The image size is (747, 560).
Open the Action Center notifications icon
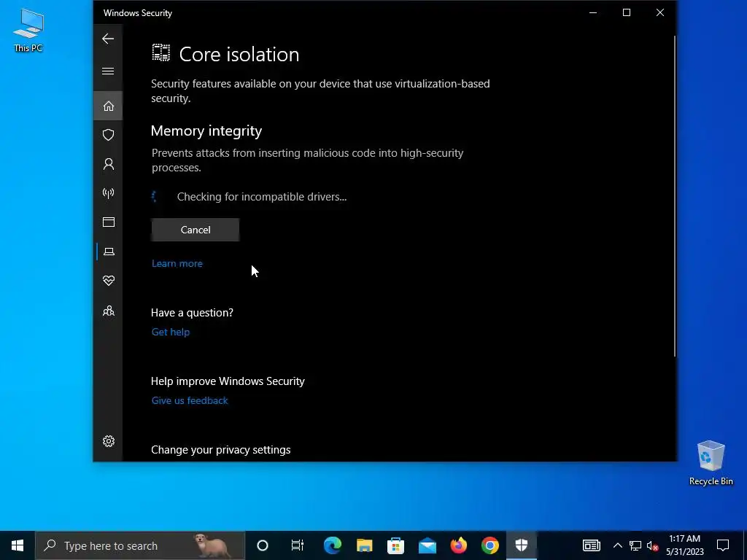point(723,545)
